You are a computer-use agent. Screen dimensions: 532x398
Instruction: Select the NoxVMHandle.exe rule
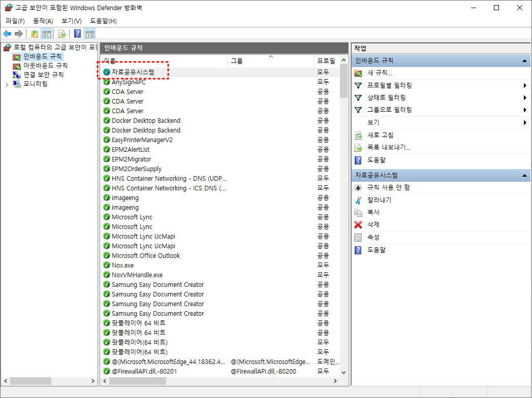pyautogui.click(x=221, y=275)
